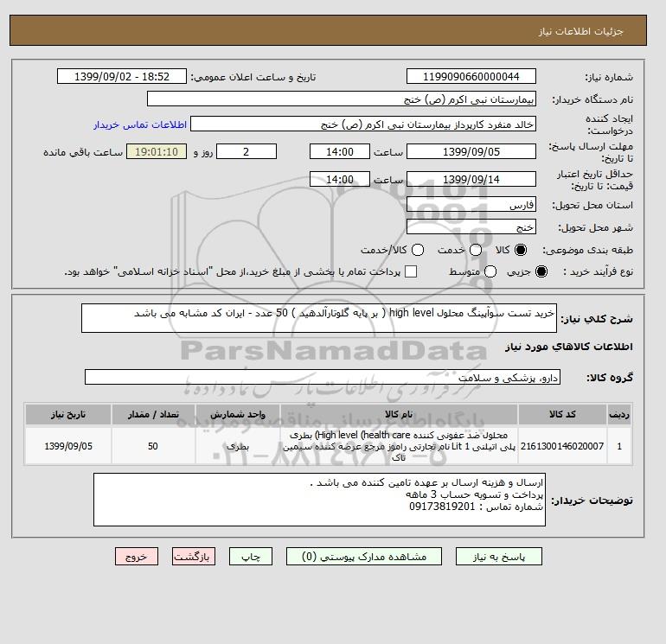Click the چاپ print button
This screenshot has height=644, width=666.
tap(251, 557)
